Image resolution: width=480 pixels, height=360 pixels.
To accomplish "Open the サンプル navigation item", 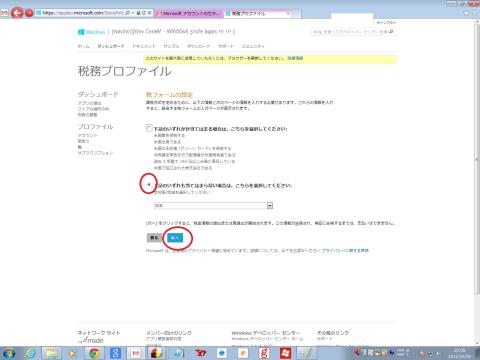I will click(171, 46).
